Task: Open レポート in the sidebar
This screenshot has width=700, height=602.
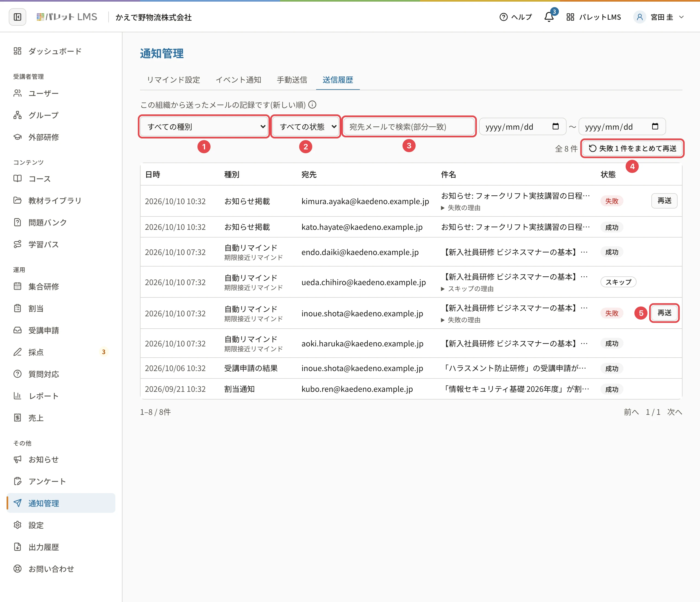Action: coord(61,396)
